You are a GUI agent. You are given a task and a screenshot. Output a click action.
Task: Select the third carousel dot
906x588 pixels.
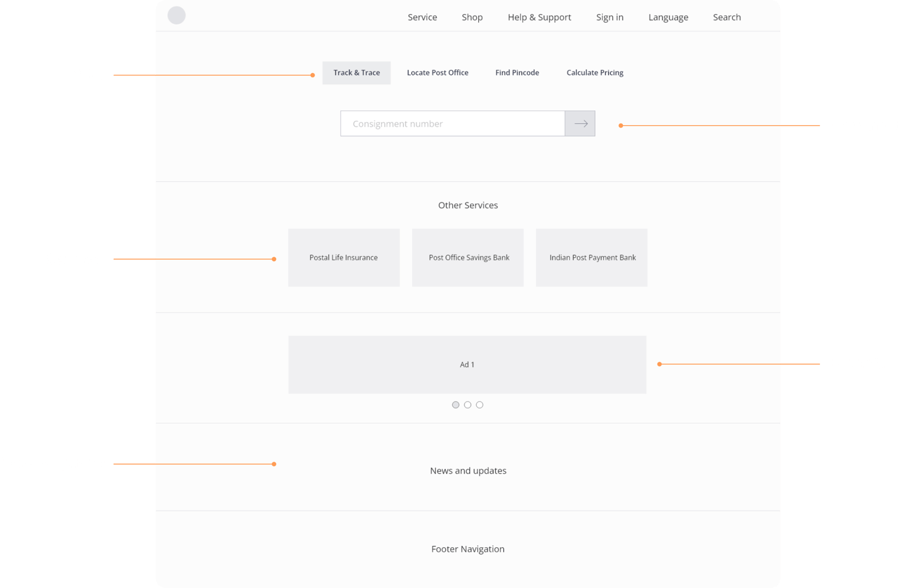pyautogui.click(x=479, y=405)
